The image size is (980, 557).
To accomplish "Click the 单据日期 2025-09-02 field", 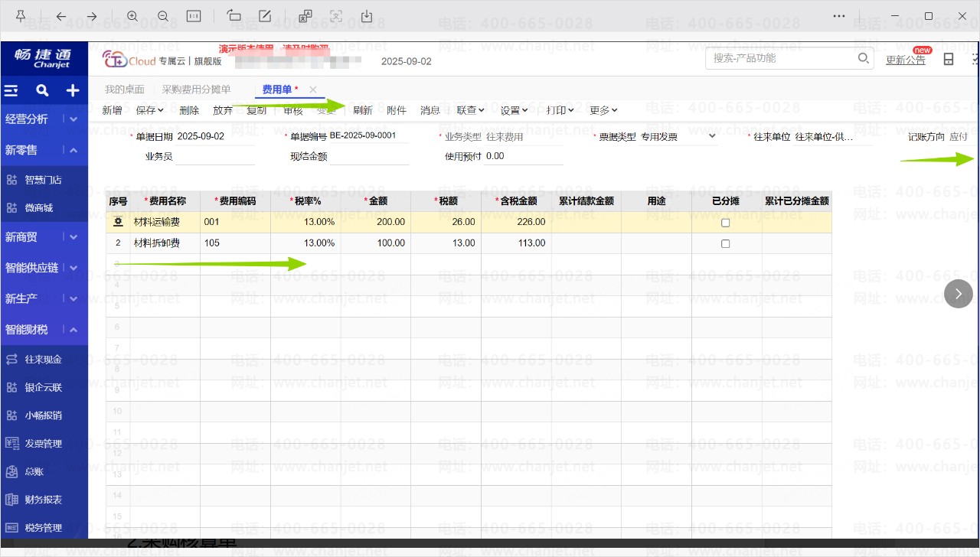I will (x=215, y=136).
